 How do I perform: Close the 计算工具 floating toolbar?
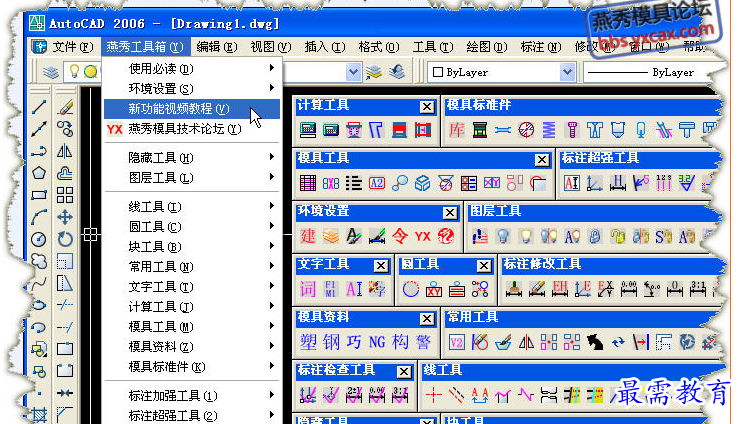pyautogui.click(x=427, y=107)
